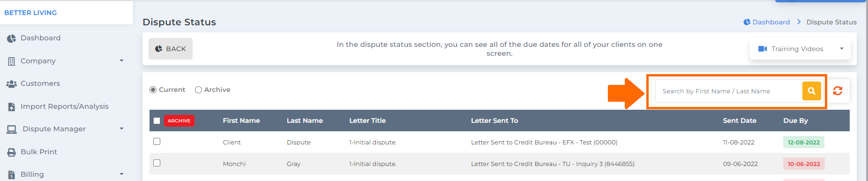Expand the Billing submenu arrow
Viewport: 868px width, 181px height.
(x=121, y=174)
